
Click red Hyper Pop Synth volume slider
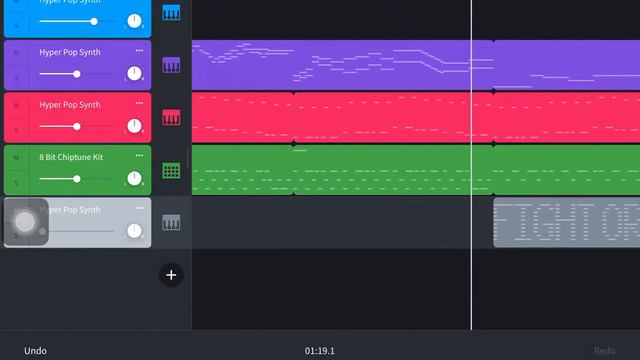pos(77,127)
